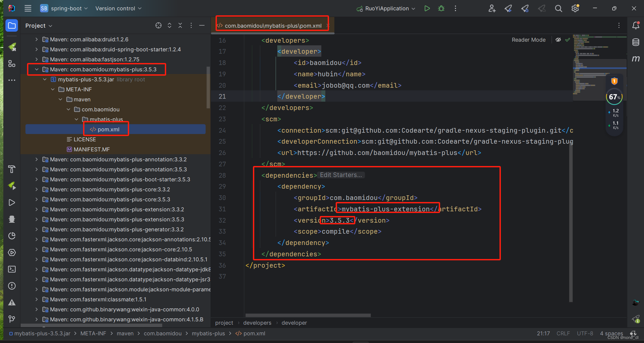Screen dimensions: 644x343
Task: Open the Maven tool window on right sidebar
Action: click(x=636, y=59)
